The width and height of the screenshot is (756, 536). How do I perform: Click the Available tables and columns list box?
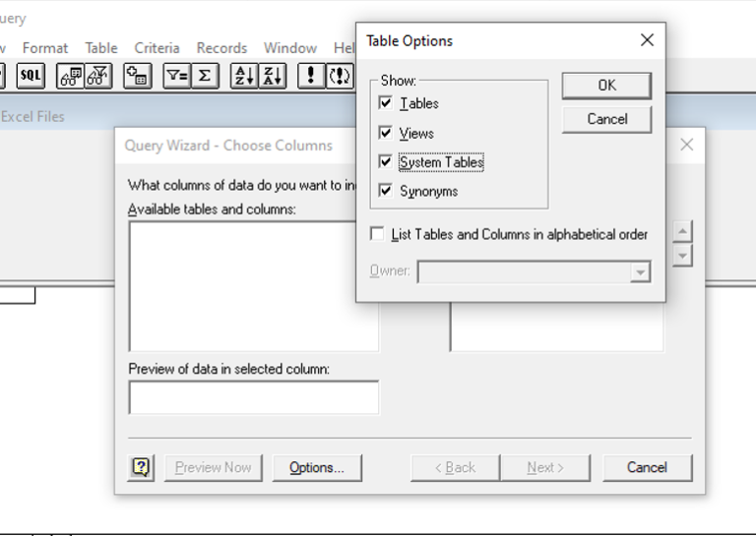click(254, 286)
